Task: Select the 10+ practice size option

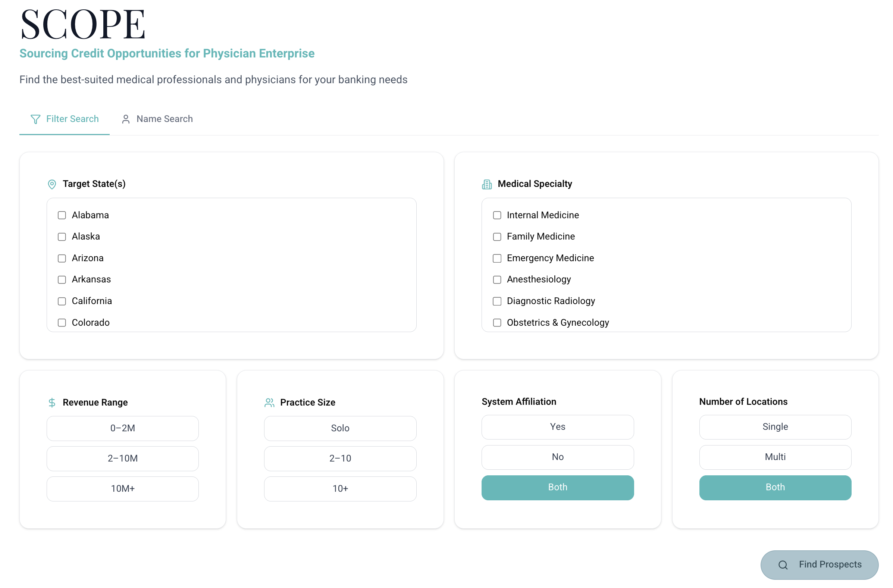Action: point(340,488)
